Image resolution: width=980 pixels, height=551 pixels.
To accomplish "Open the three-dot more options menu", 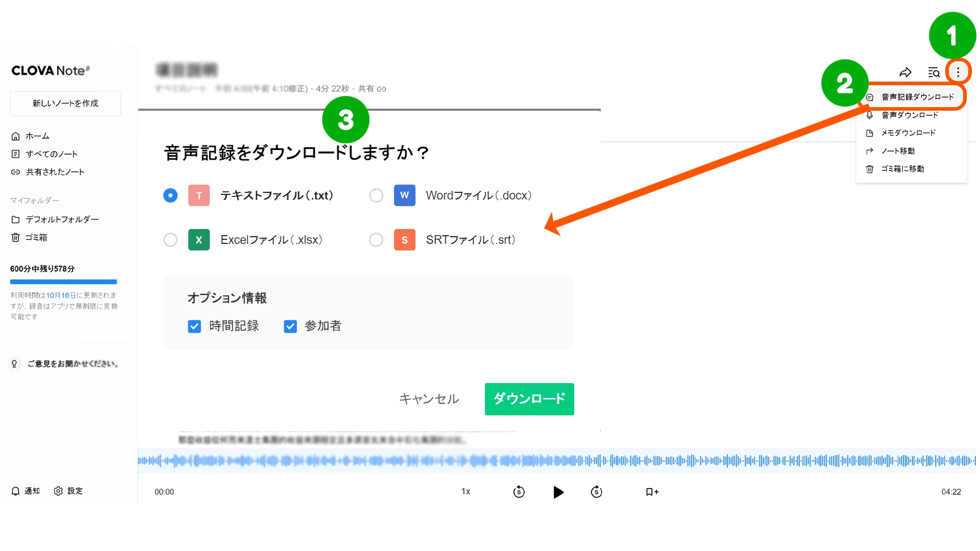I will [x=958, y=72].
